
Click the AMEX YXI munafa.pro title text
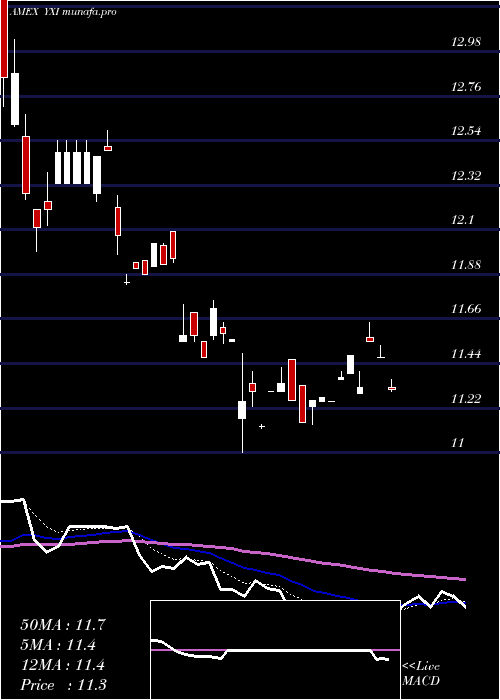pyautogui.click(x=63, y=12)
